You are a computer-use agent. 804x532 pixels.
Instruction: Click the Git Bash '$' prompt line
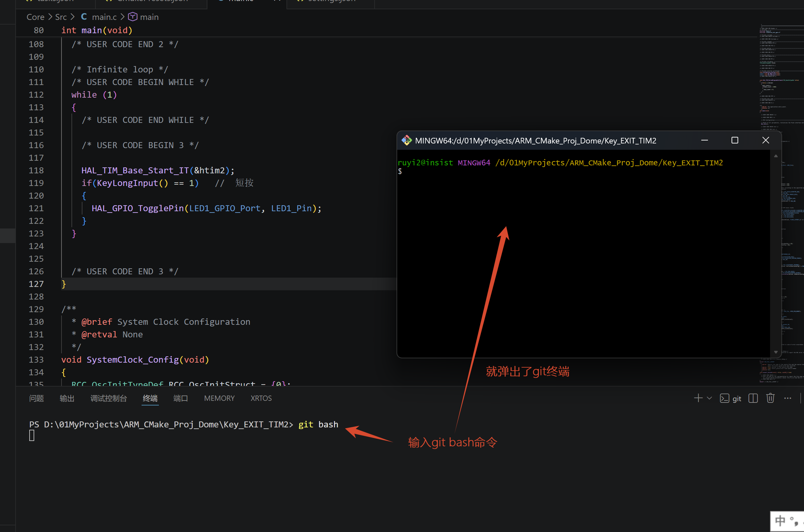pos(400,171)
